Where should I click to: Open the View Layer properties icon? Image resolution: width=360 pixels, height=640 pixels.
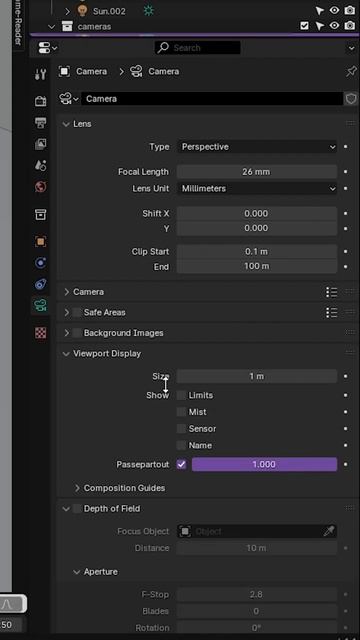[x=40, y=144]
